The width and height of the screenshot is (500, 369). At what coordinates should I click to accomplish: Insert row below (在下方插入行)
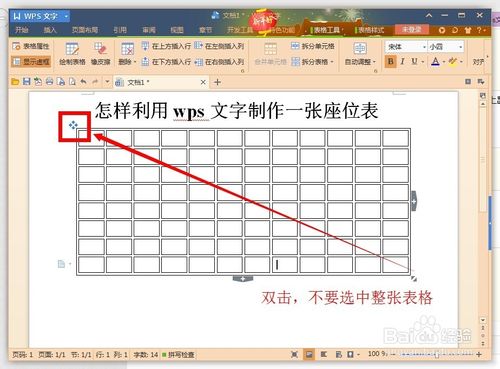tap(166, 62)
